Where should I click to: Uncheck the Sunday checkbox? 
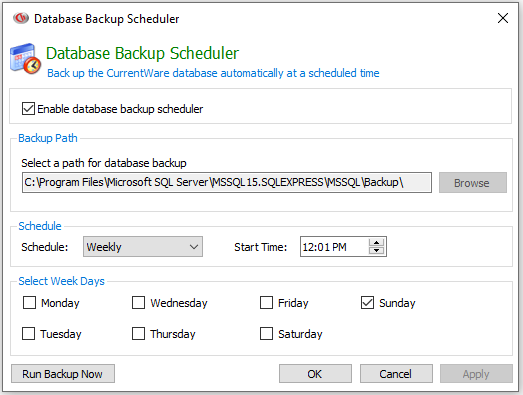[x=367, y=303]
